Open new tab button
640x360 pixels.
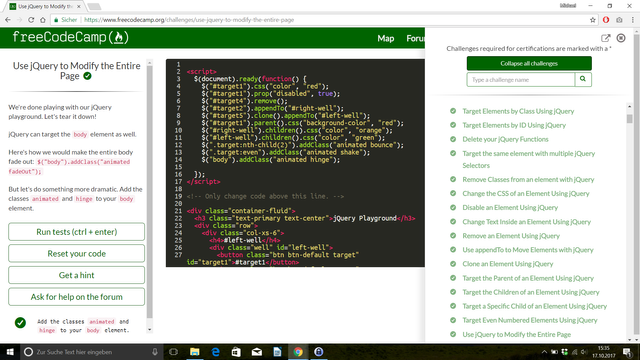(94, 7)
